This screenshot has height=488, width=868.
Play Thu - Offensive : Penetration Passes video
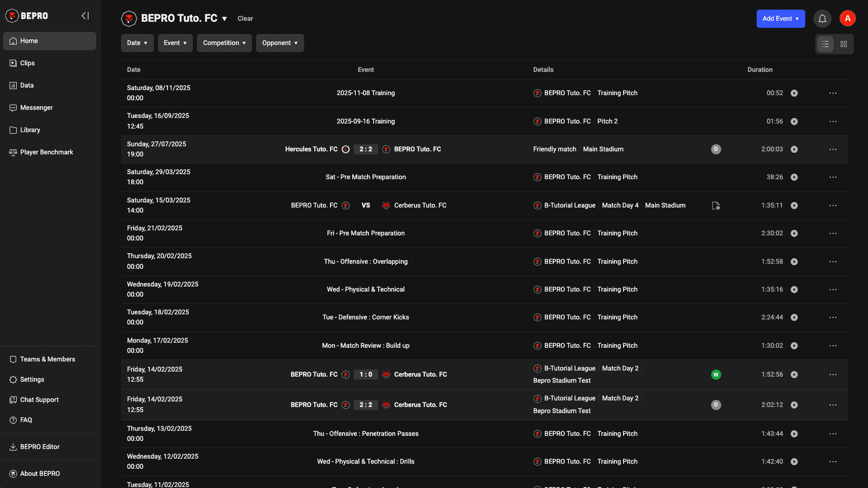coord(794,434)
